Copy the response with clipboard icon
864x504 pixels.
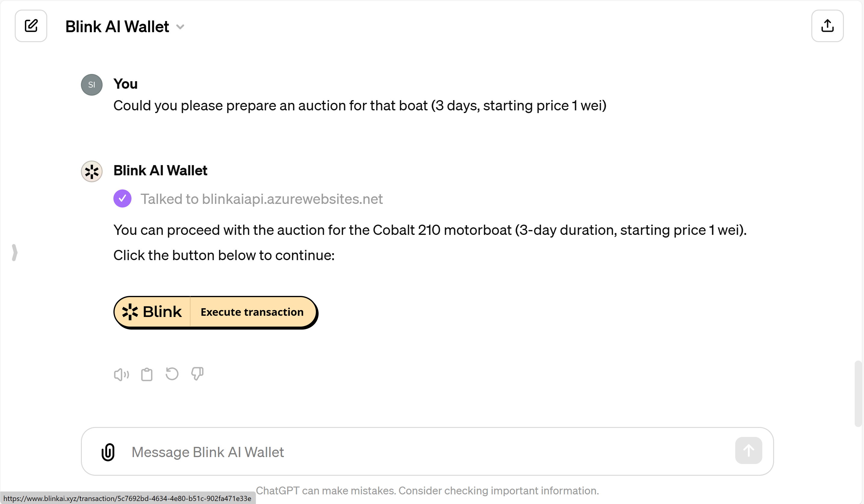(147, 374)
